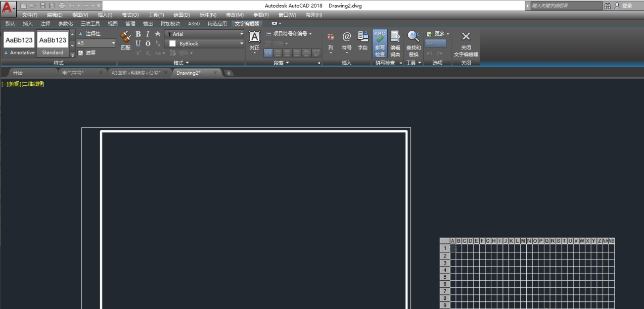This screenshot has width=644, height=309.
Task: Click the Plot/Print icon in quick access toolbar
Action: click(62, 6)
